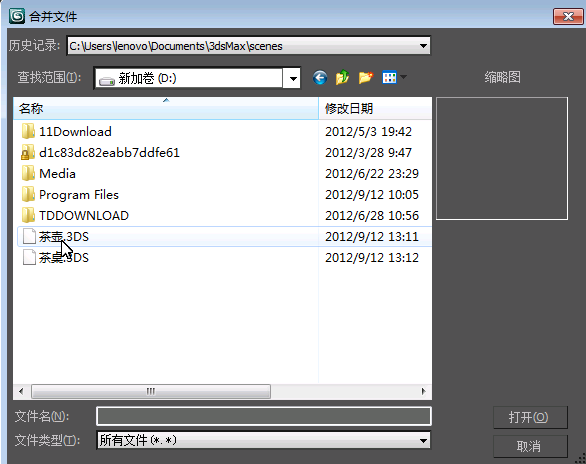Go up one folder level
This screenshot has width=586, height=464.
tap(342, 78)
